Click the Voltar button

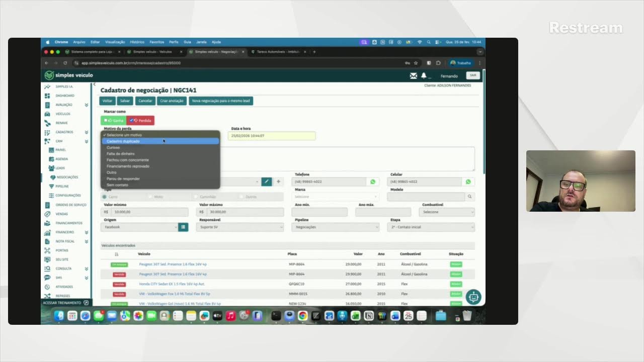108,101
